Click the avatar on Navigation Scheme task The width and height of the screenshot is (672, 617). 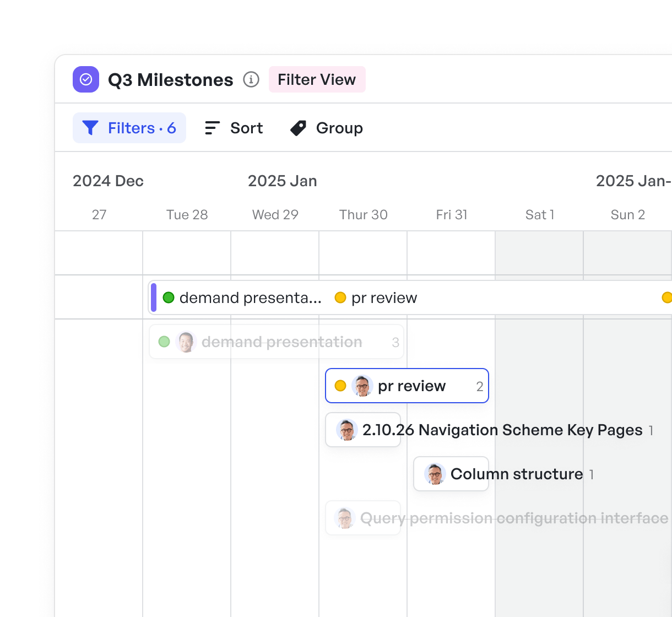(x=347, y=430)
